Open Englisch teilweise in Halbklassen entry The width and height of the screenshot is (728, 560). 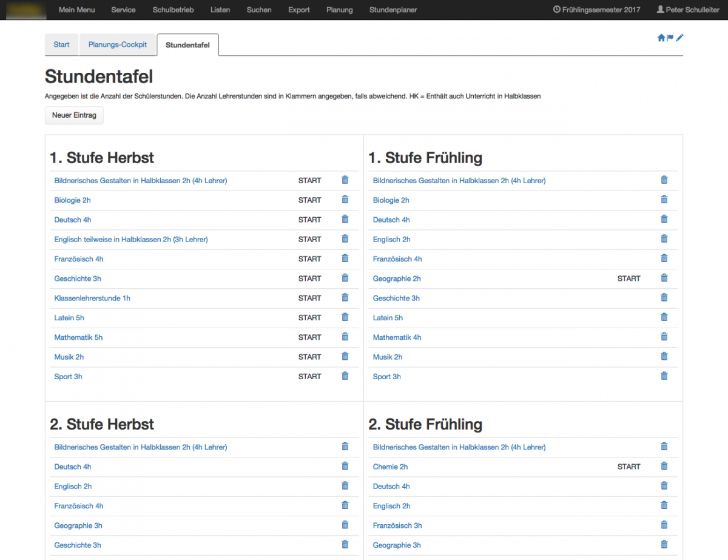coord(131,240)
